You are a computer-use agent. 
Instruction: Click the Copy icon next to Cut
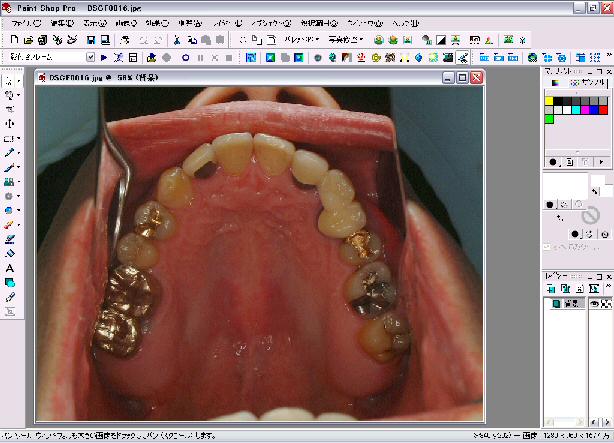[192, 40]
